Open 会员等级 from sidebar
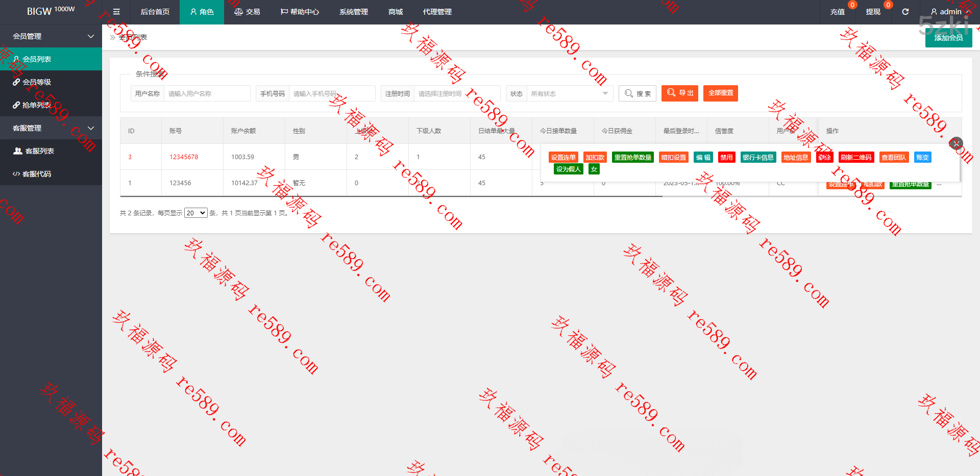 (37, 82)
